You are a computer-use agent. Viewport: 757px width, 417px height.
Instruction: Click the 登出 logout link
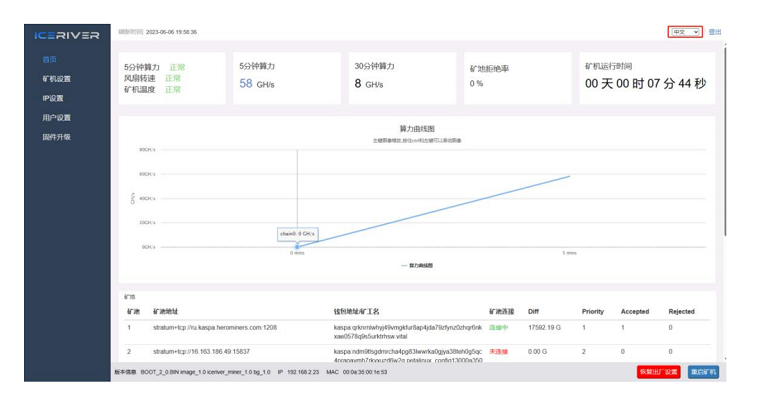tap(714, 32)
